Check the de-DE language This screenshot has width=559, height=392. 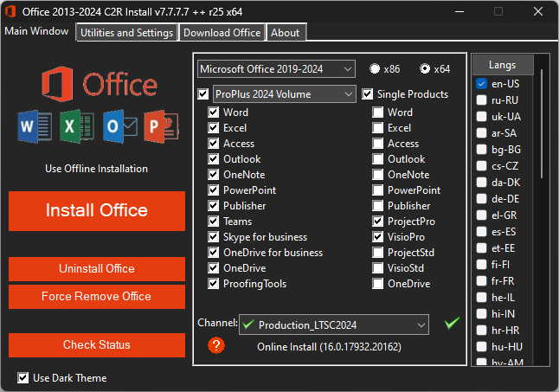coord(482,199)
